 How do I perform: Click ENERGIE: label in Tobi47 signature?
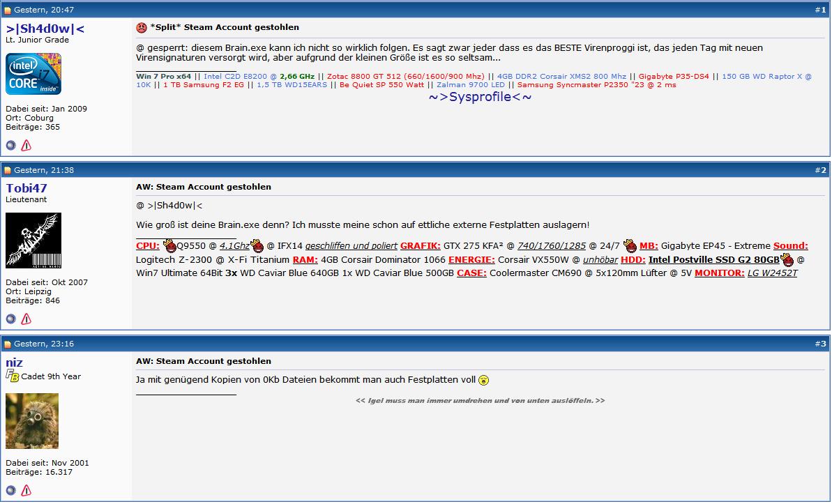[471, 260]
